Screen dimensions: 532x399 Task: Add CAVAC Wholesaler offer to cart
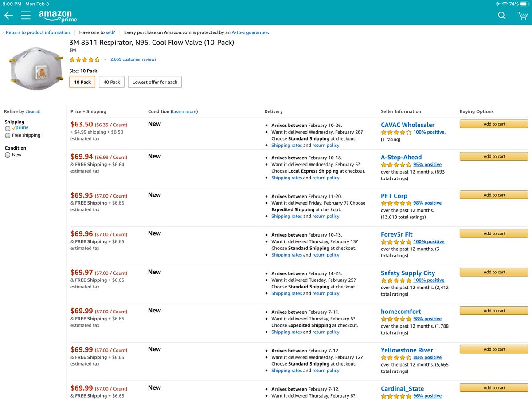[494, 124]
